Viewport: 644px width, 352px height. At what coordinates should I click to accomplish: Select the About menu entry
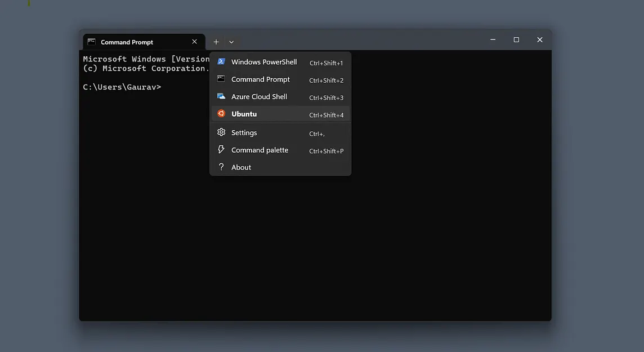coord(280,167)
